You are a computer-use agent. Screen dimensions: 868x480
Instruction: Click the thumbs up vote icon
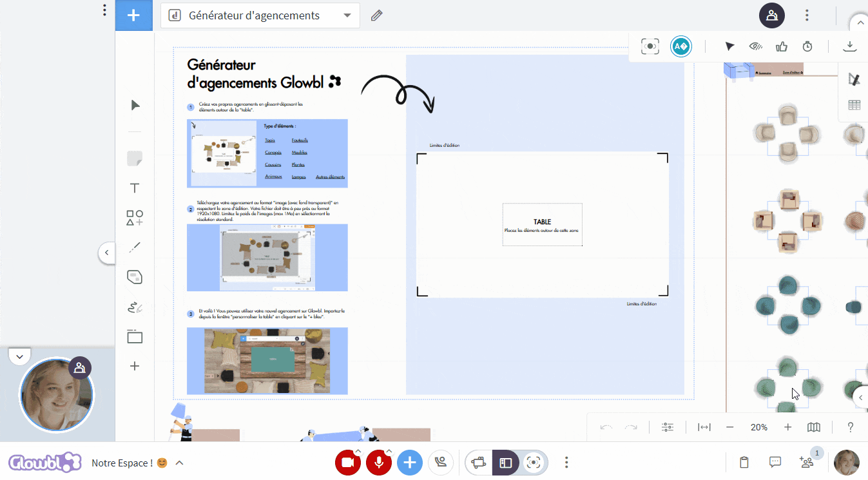click(x=782, y=46)
